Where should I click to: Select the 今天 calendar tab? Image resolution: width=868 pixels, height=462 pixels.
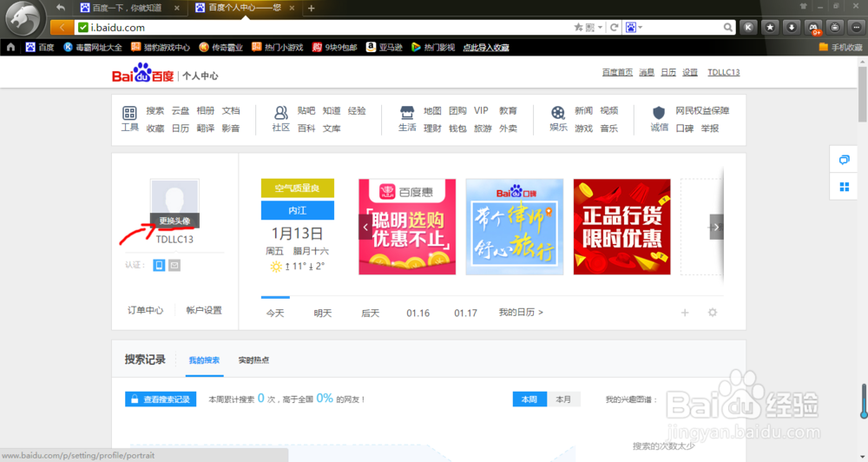[x=275, y=313]
